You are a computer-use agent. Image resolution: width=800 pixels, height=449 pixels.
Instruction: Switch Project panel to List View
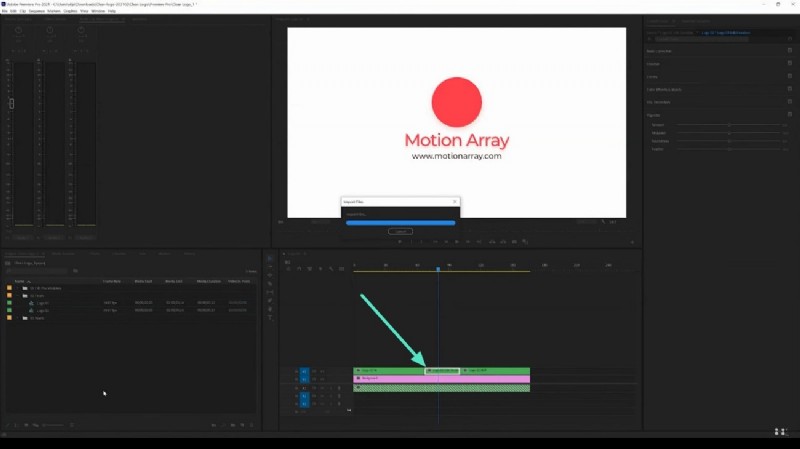(x=16, y=425)
